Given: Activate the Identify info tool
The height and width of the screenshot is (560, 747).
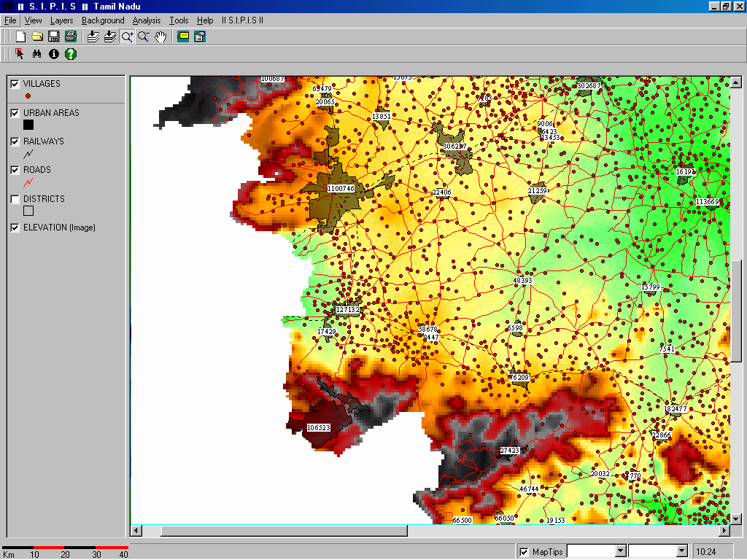Looking at the screenshot, I should (54, 54).
